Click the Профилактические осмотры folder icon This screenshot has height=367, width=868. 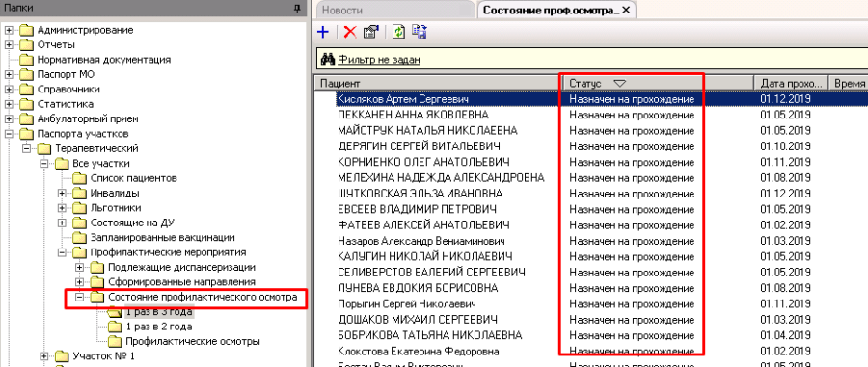click(x=115, y=342)
